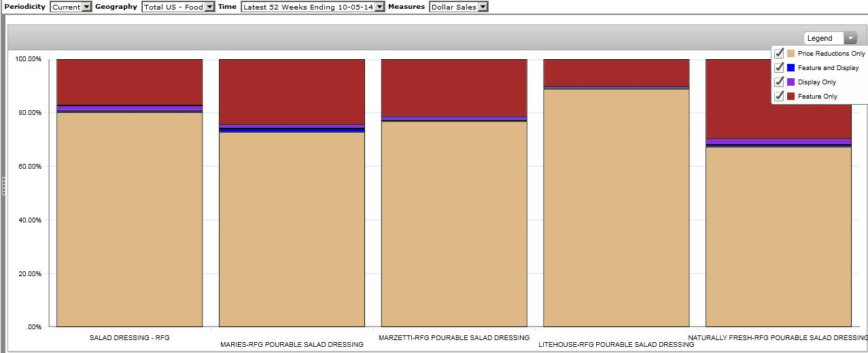
Task: Select red segment of SALAD DRESSING - RFG bar
Action: coord(129,82)
